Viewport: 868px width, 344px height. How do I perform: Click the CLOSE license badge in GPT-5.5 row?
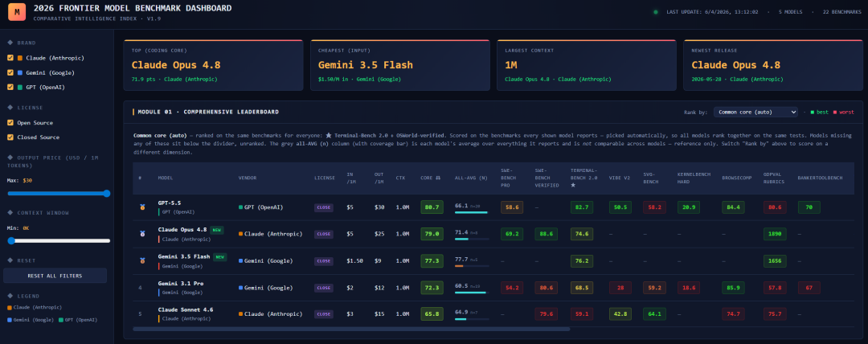click(x=324, y=207)
